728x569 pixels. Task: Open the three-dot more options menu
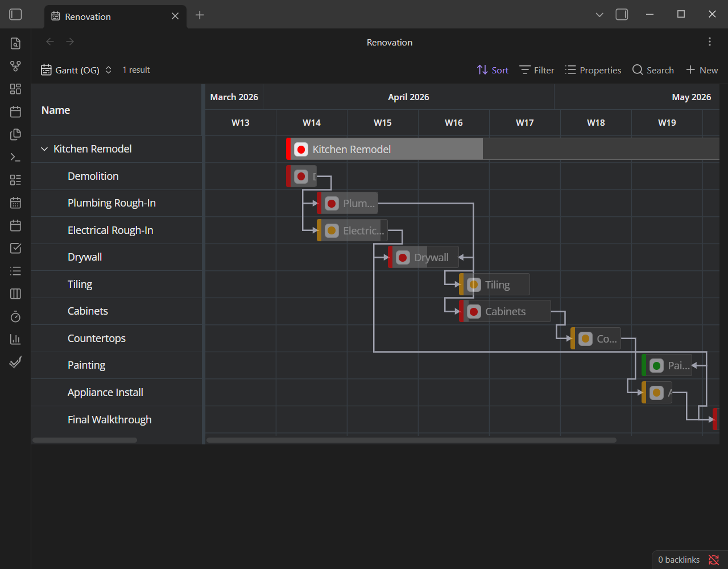click(x=710, y=42)
